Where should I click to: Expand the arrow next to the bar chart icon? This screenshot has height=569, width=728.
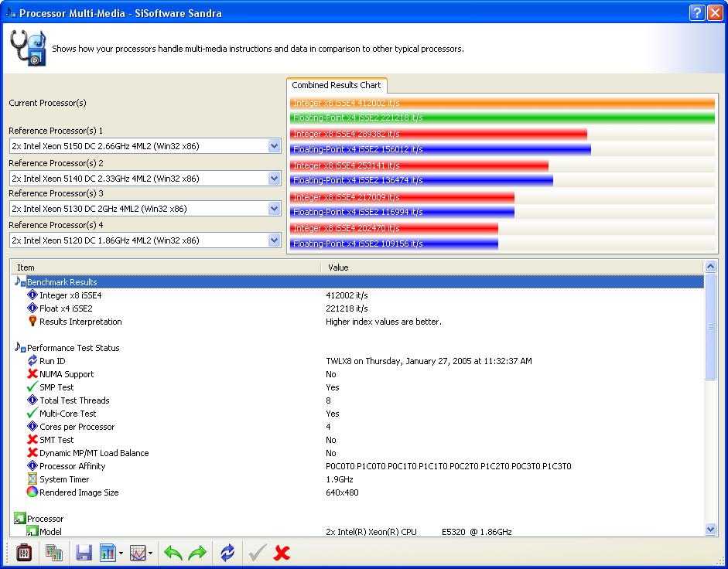coord(121,554)
